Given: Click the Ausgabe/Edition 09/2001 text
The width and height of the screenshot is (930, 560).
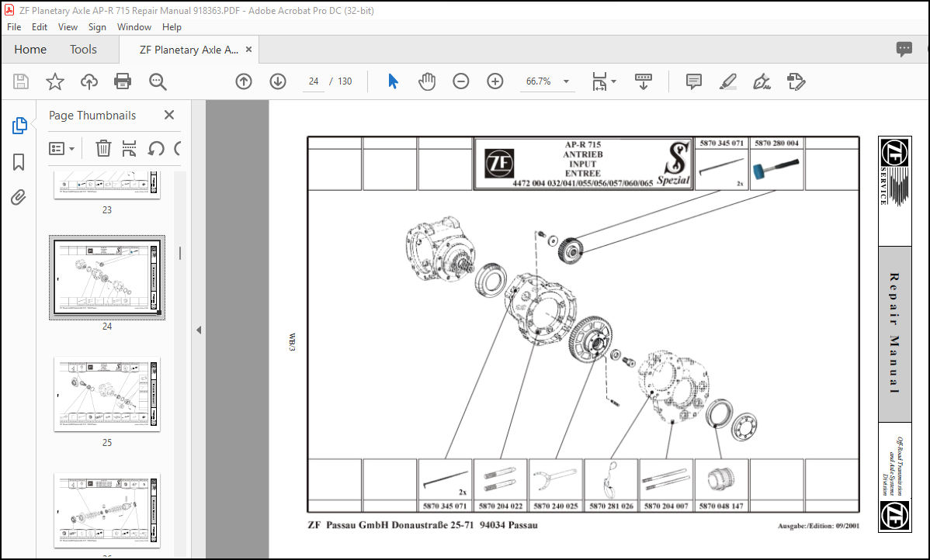Looking at the screenshot, I should pyautogui.click(x=818, y=526).
